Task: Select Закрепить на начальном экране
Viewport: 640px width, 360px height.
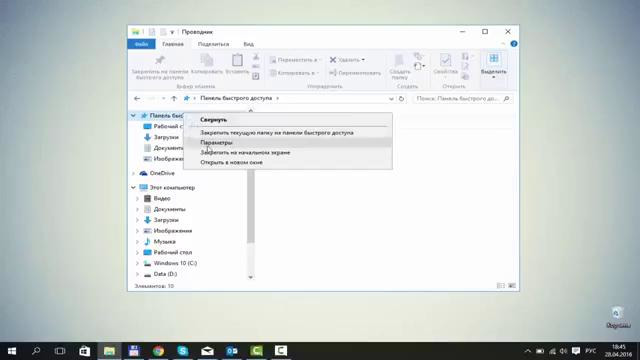Action: tap(245, 152)
